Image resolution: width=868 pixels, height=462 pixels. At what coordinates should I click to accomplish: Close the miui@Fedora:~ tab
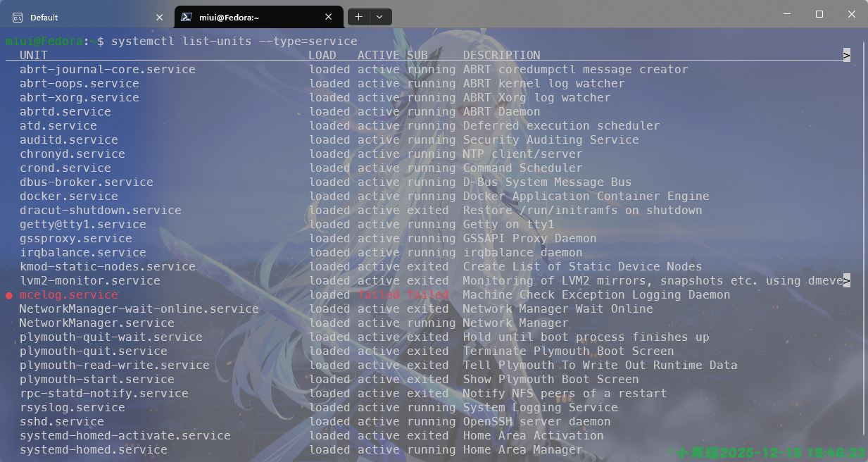point(329,17)
